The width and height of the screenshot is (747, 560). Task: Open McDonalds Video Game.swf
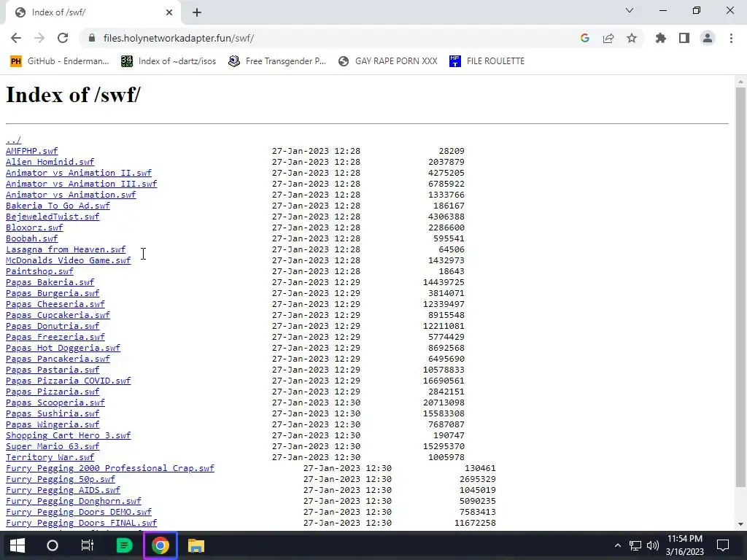(x=68, y=260)
